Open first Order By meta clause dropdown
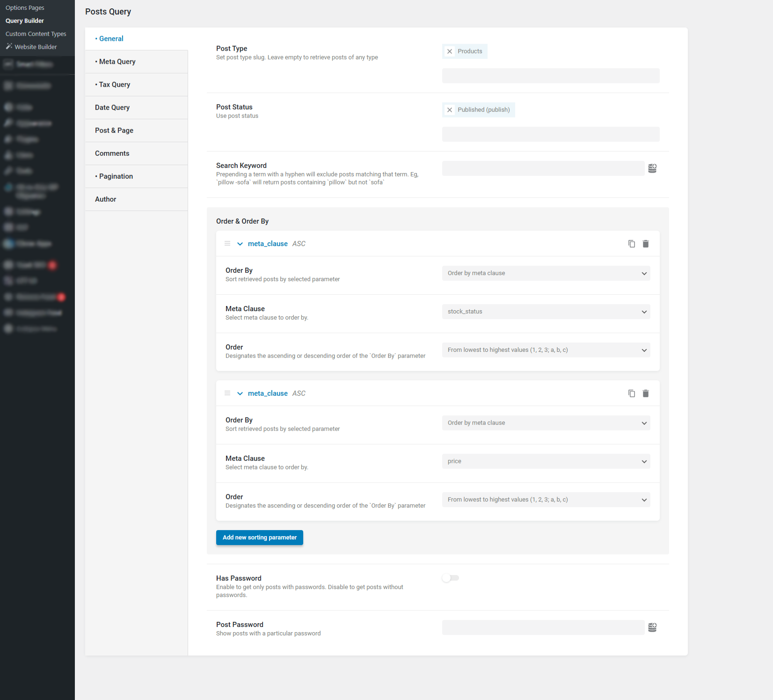 (x=546, y=273)
